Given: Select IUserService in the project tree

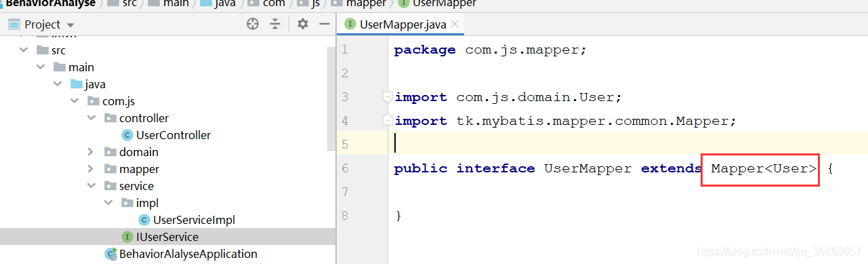Looking at the screenshot, I should [x=167, y=237].
